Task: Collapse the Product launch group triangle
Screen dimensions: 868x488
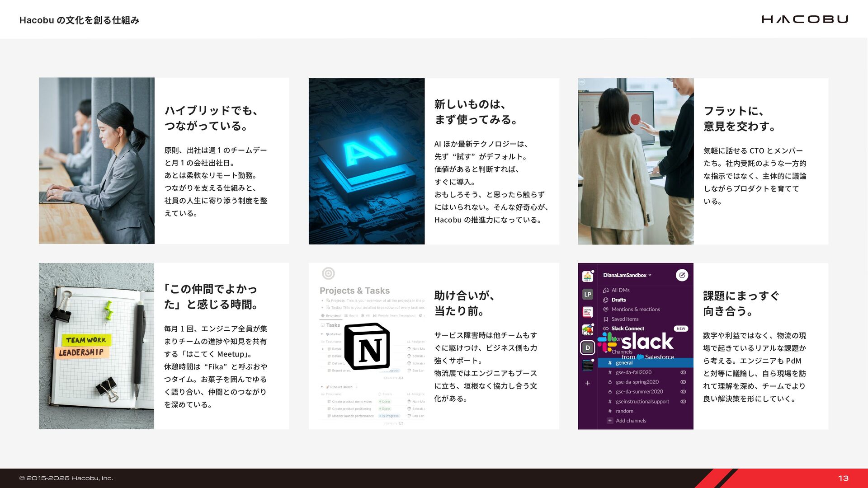Action: 322,387
